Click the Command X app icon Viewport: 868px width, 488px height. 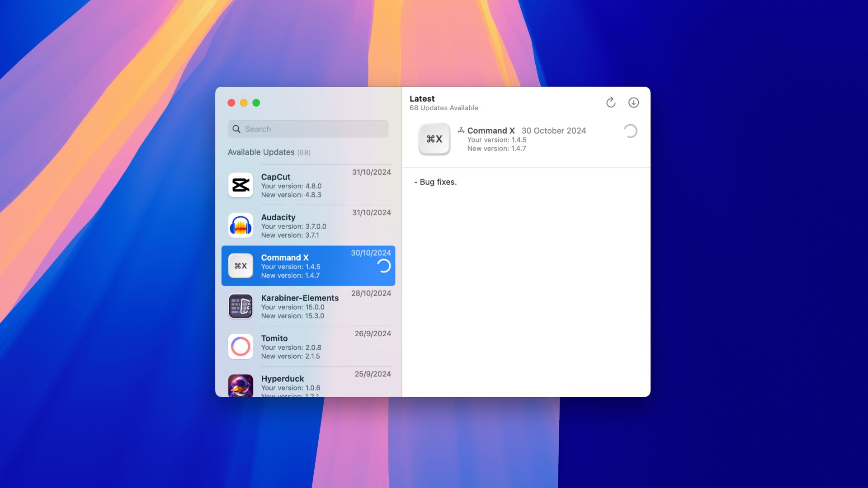point(240,265)
